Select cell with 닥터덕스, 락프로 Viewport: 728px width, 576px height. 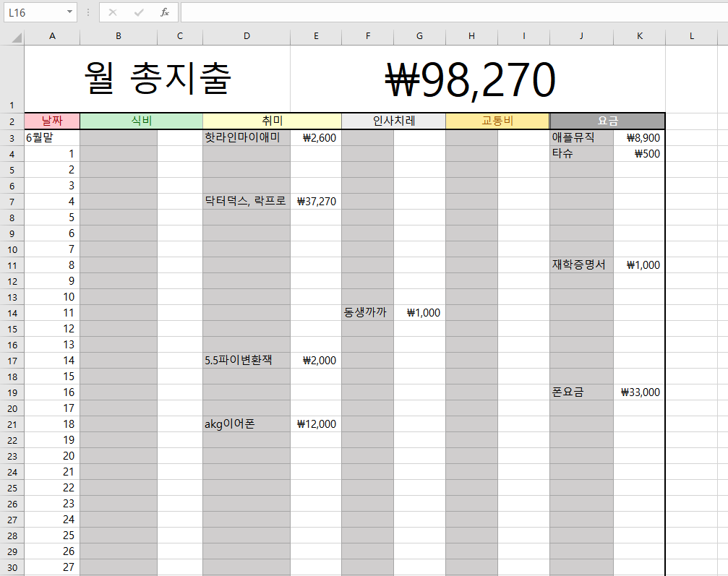click(x=247, y=202)
